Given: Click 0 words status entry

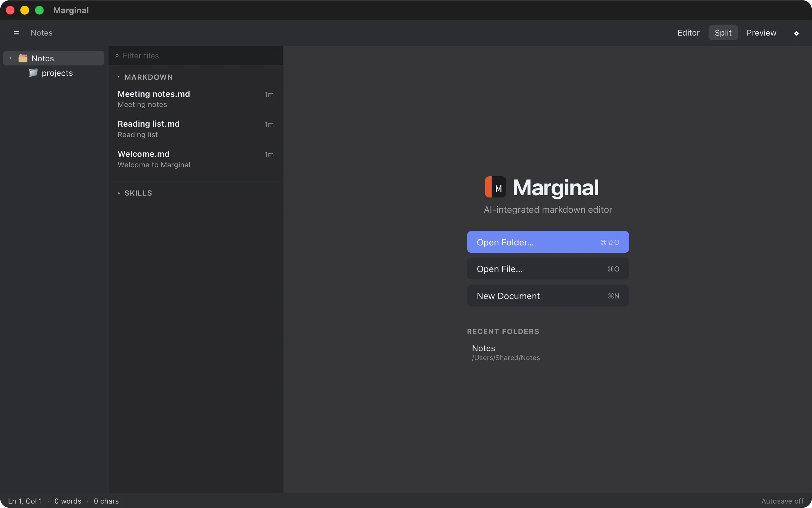Looking at the screenshot, I should pyautogui.click(x=68, y=501).
